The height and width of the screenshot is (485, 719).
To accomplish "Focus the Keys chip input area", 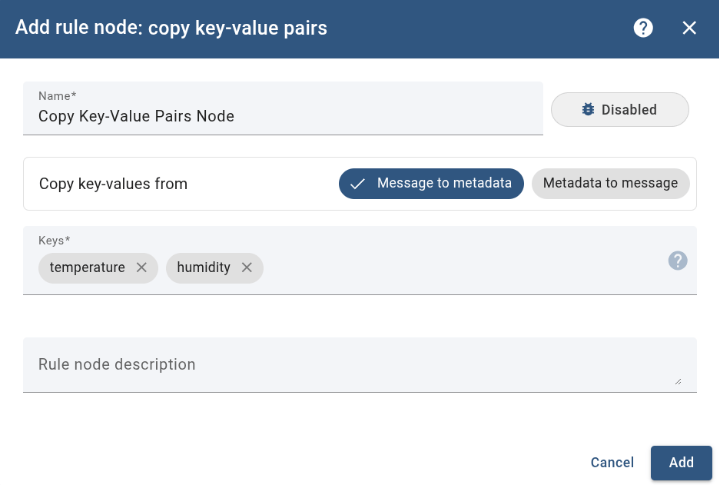I will point(450,268).
